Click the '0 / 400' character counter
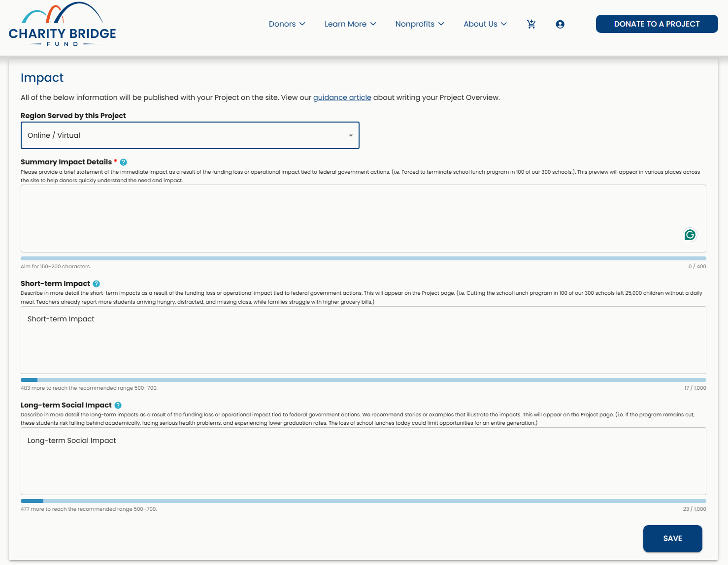Image resolution: width=728 pixels, height=565 pixels. pos(697,267)
